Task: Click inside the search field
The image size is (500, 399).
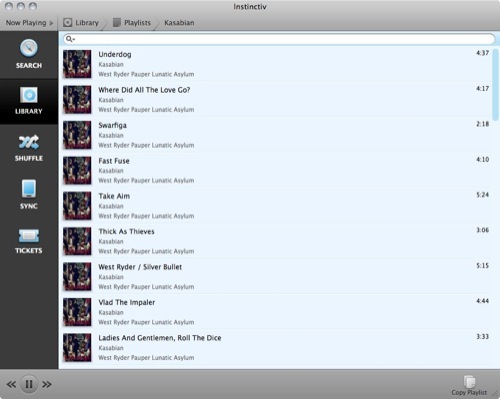Action: click(279, 39)
